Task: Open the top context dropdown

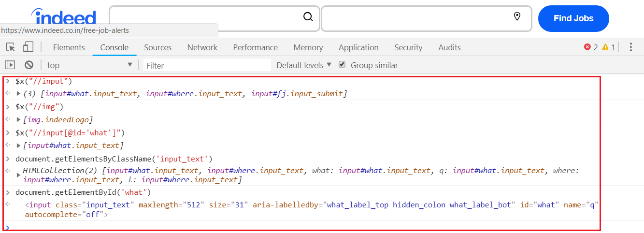Action: [x=90, y=65]
